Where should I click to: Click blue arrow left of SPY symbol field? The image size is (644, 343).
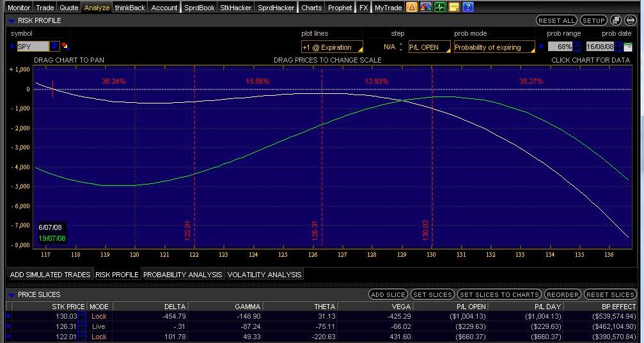point(13,47)
